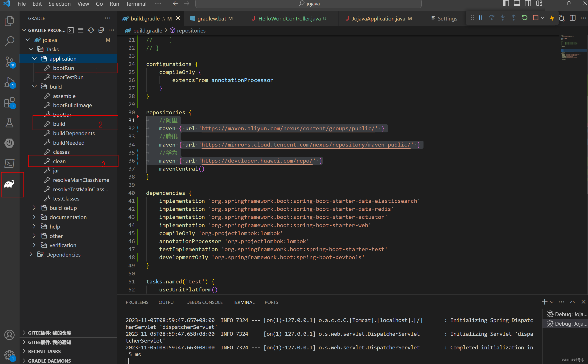This screenshot has width=588, height=364.
Task: Open the Manage gear icon
Action: 9,355
